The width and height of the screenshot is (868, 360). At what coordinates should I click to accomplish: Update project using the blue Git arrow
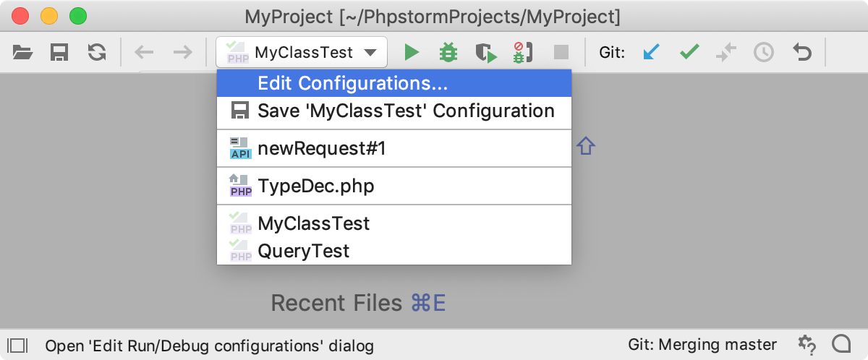pyautogui.click(x=651, y=52)
